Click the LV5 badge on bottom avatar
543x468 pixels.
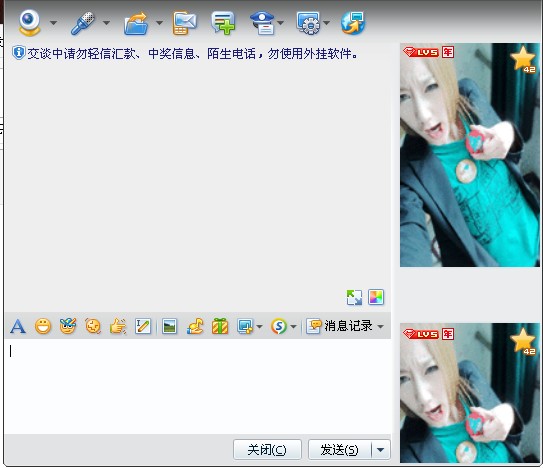pos(420,334)
